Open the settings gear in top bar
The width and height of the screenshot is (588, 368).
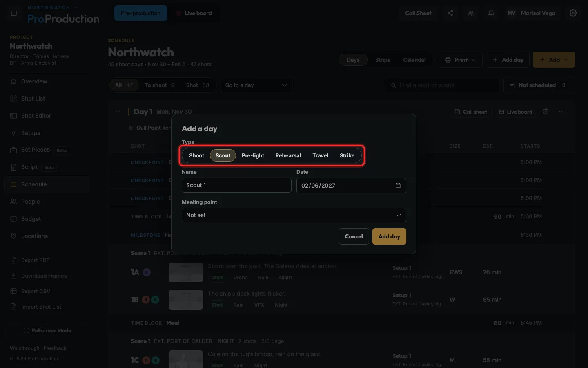click(573, 13)
